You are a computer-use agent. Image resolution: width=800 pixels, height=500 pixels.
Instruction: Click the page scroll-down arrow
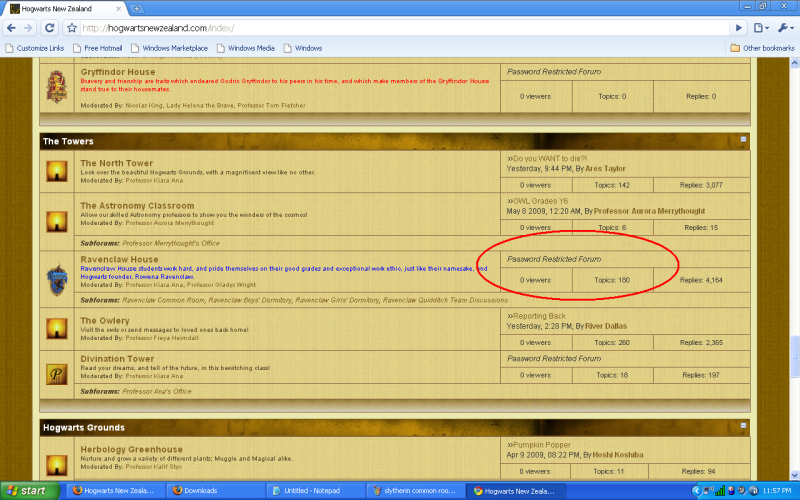click(794, 474)
